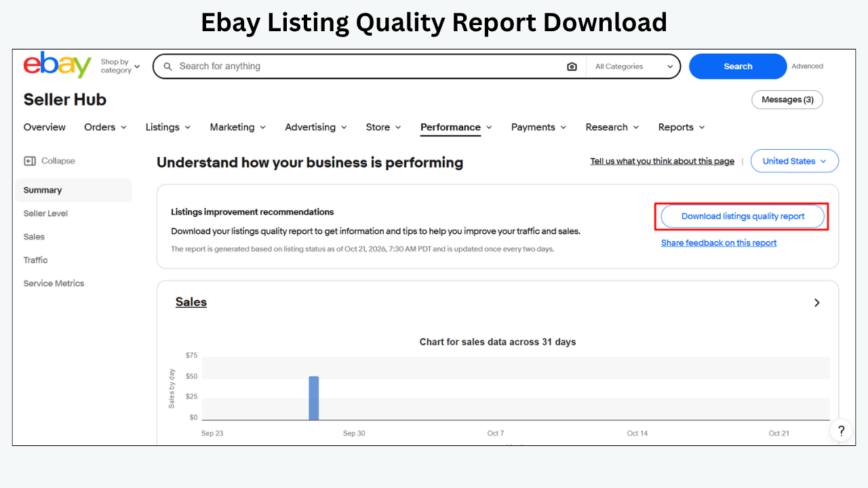Image resolution: width=868 pixels, height=488 pixels.
Task: Go to the Overview tab
Action: (45, 127)
